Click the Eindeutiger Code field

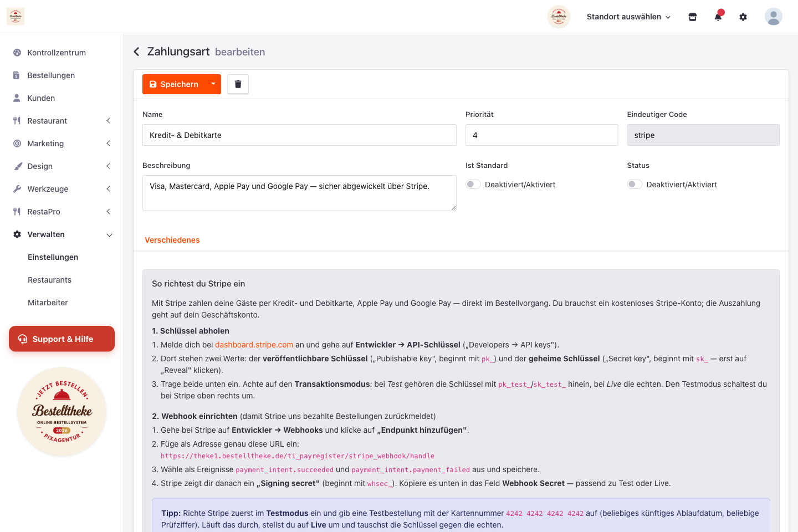point(703,135)
